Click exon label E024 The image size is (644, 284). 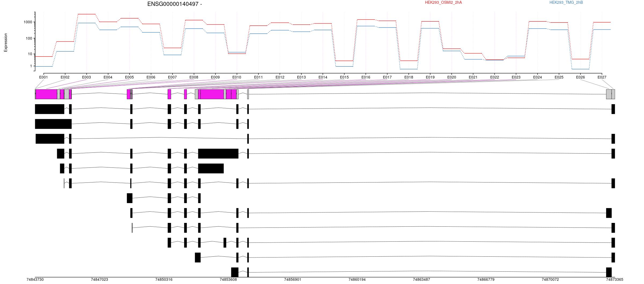(537, 77)
